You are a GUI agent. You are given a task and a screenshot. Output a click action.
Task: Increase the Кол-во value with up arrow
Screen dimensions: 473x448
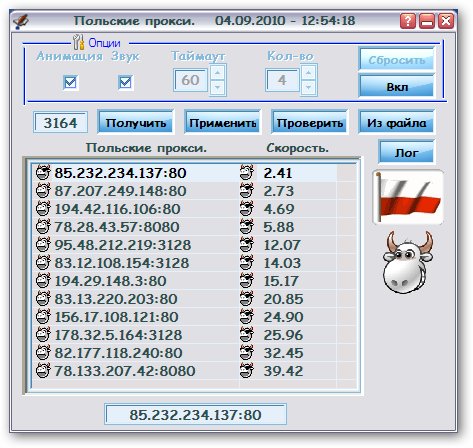coord(308,72)
